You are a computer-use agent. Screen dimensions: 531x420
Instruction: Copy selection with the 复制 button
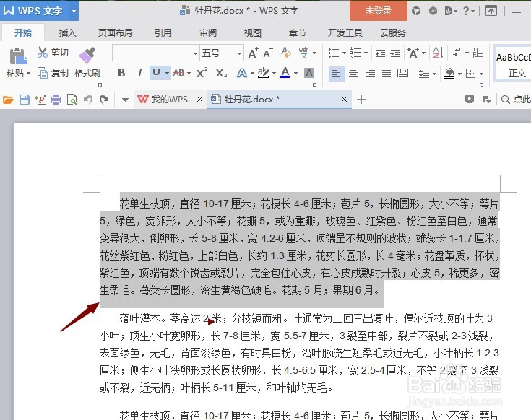(x=53, y=73)
